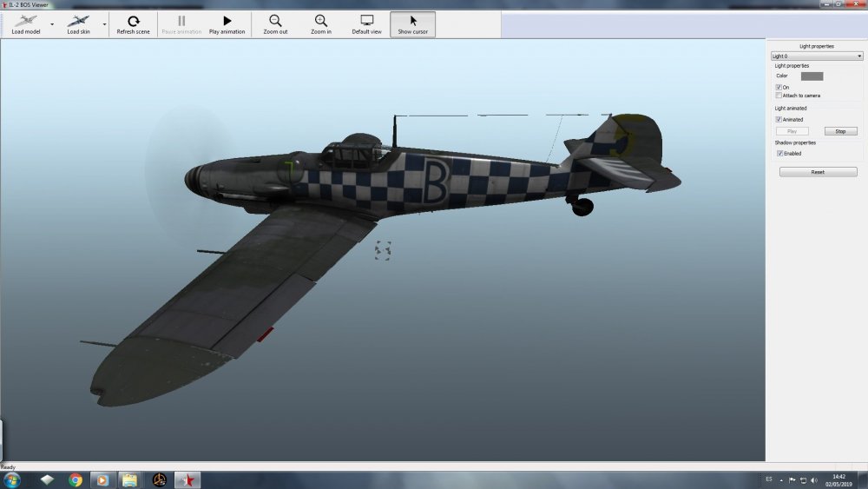Click the Pause animation button
The height and width of the screenshot is (489, 868).
click(181, 24)
